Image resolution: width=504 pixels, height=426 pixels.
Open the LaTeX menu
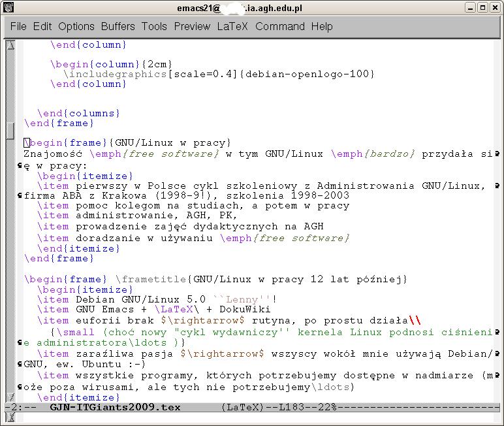pos(232,26)
